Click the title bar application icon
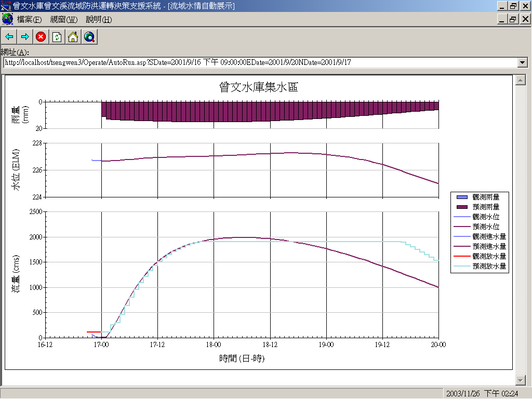The width and height of the screenshot is (532, 399). (6, 6)
